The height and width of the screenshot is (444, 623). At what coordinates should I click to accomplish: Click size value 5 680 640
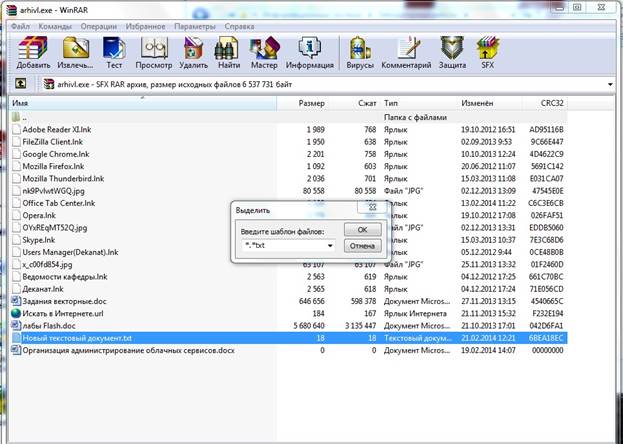pos(309,326)
